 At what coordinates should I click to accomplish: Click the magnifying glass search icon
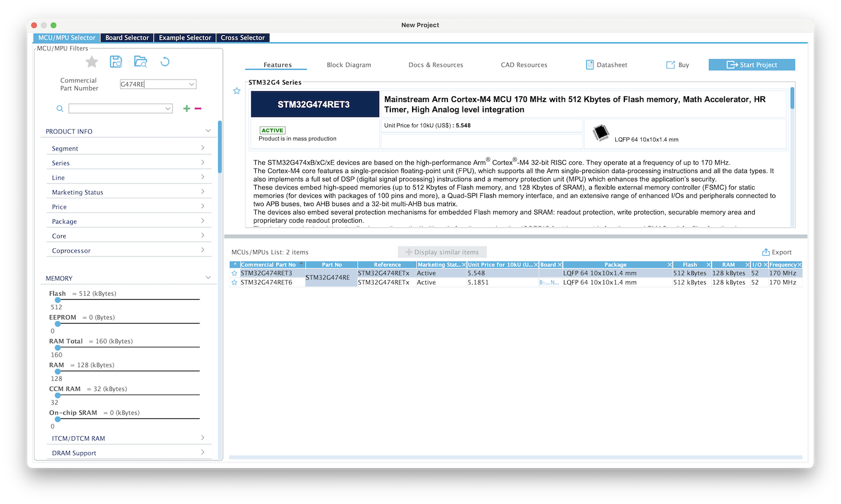point(59,109)
